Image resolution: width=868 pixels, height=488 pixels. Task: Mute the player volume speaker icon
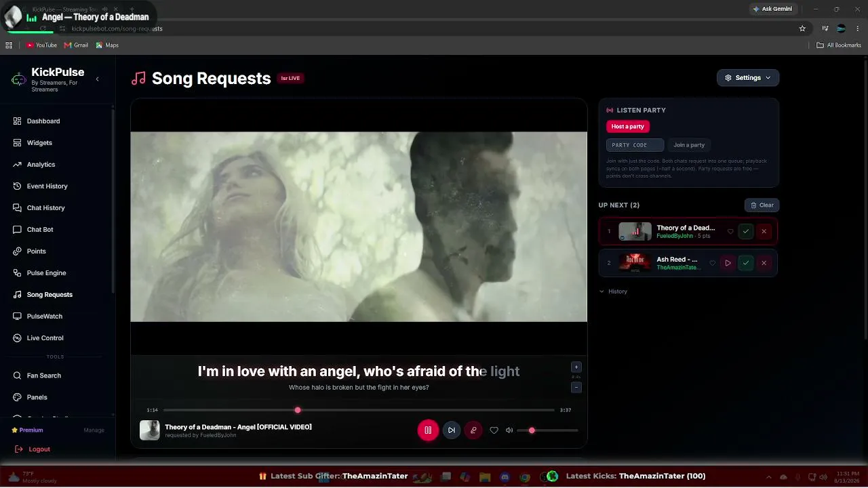point(509,430)
